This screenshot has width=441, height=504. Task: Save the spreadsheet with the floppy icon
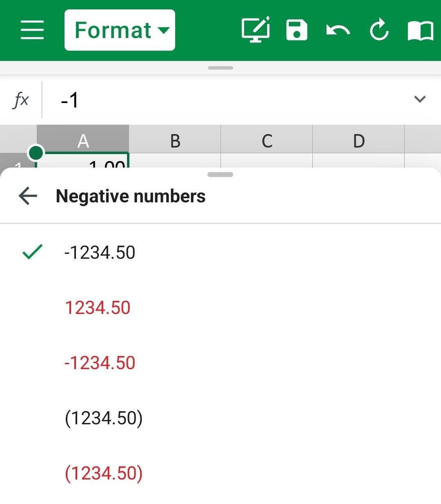[297, 30]
